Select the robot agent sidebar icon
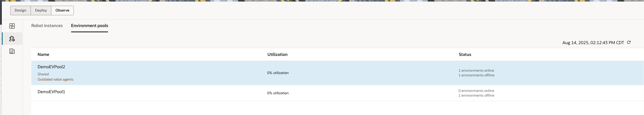This screenshot has width=644, height=115. pos(12,39)
